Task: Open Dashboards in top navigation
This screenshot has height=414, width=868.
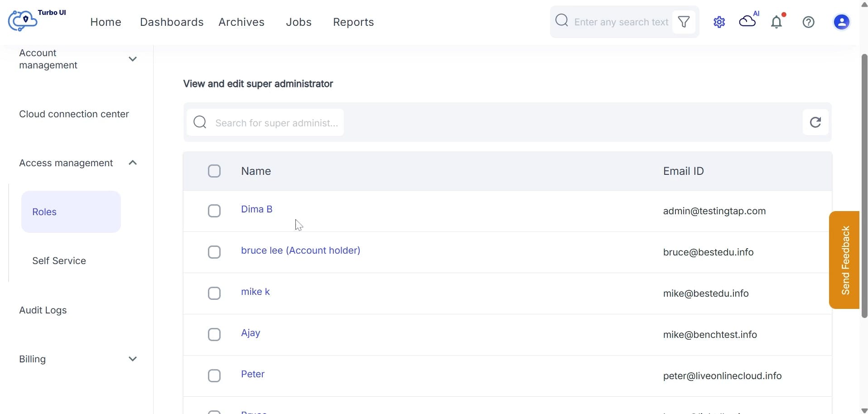Action: pyautogui.click(x=172, y=22)
